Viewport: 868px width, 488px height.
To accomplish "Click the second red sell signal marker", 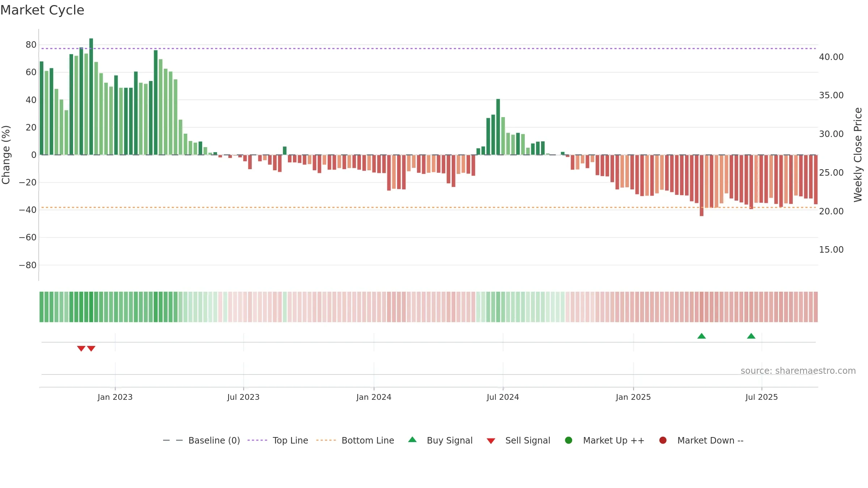I will [91, 348].
